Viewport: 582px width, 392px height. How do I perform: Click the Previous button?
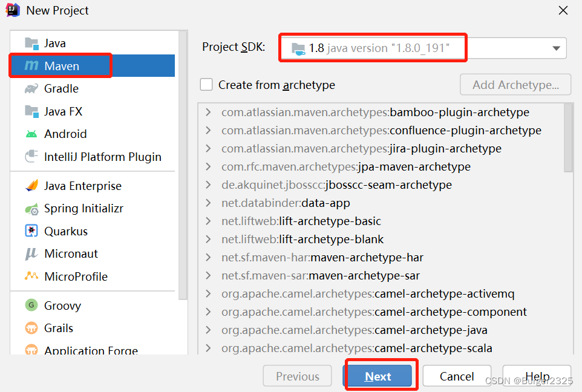point(297,376)
